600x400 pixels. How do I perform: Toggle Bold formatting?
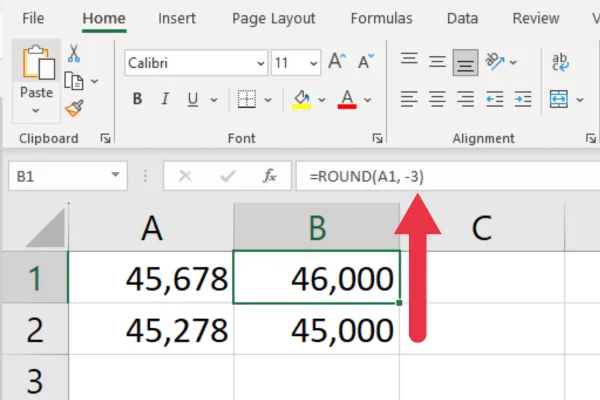137,99
